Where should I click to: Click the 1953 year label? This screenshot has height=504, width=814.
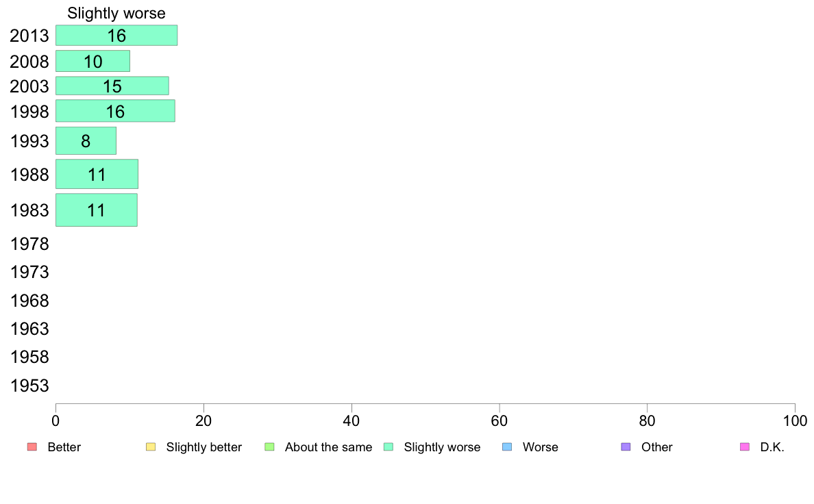pos(30,386)
